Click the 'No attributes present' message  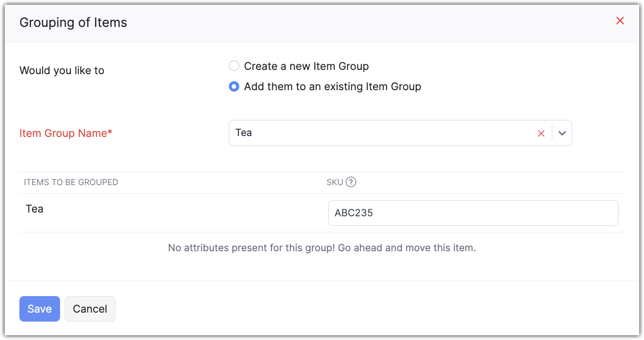[x=322, y=248]
